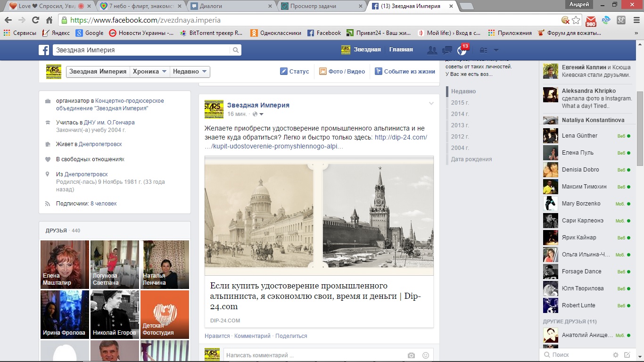Click Нравится under the post
The width and height of the screenshot is (644, 362).
pos(217,336)
